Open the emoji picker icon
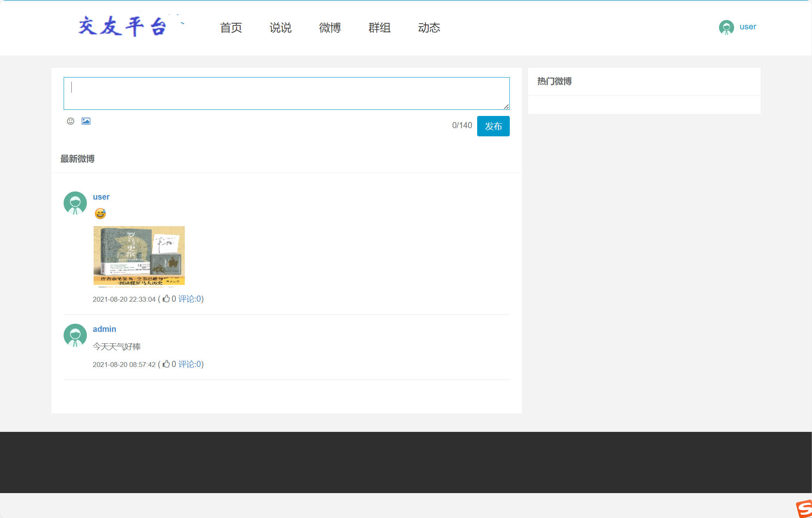The width and height of the screenshot is (812, 518). (70, 121)
